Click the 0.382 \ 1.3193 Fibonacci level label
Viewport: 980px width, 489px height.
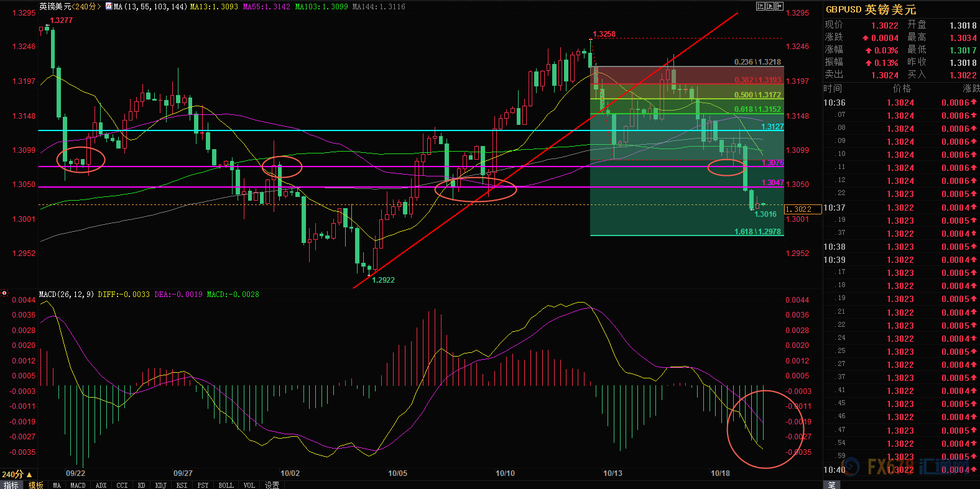coord(757,80)
